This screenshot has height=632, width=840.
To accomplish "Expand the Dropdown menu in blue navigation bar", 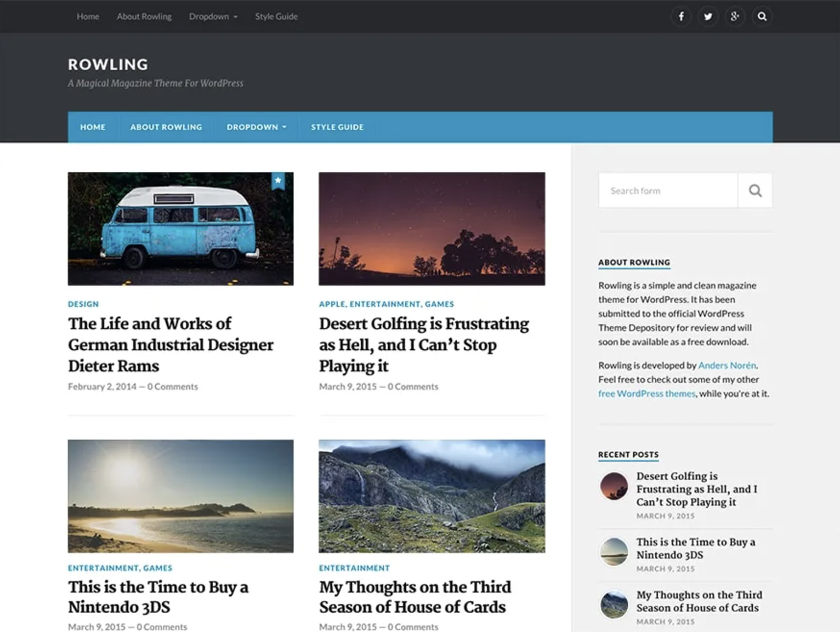I will point(256,127).
